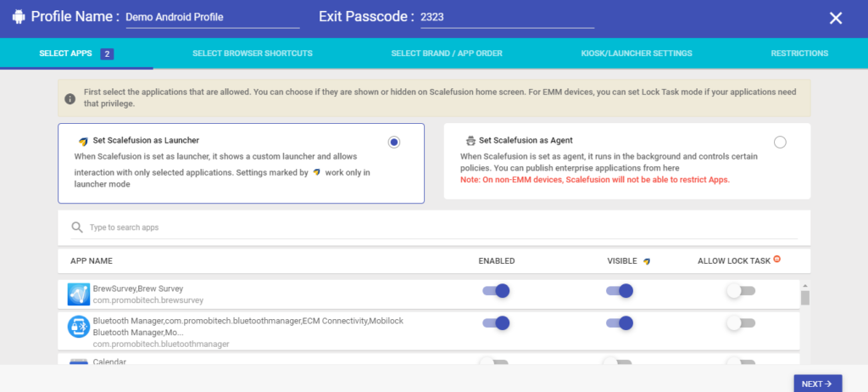
Task: Click the Exit Passcode input field
Action: pos(507,17)
